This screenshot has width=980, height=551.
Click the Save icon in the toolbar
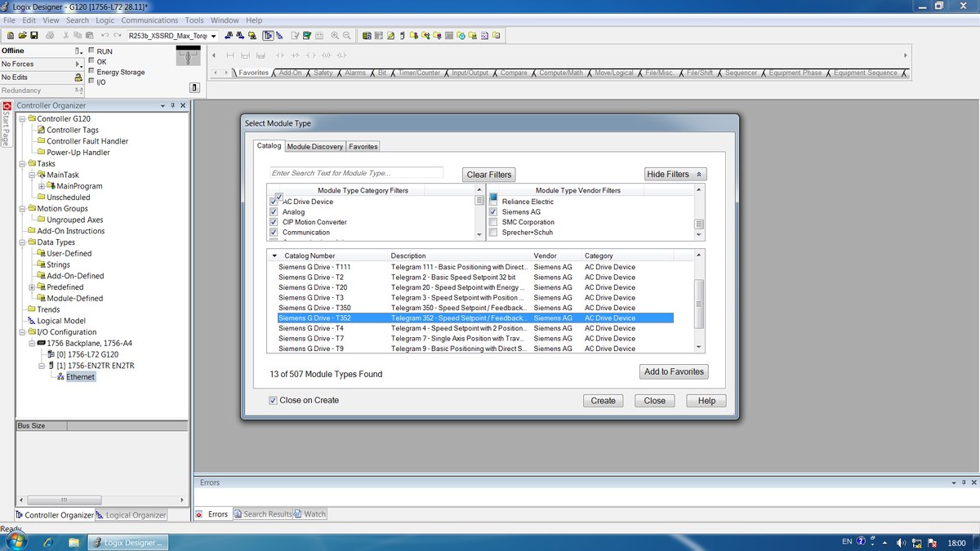[34, 36]
